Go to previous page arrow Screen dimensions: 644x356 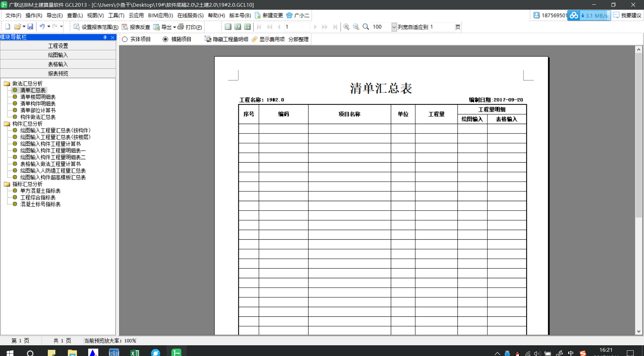(279, 27)
